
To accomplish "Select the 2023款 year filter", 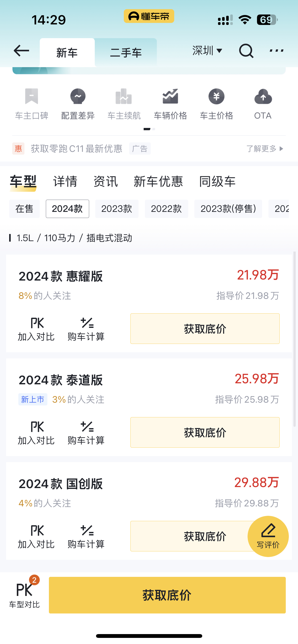I will click(117, 209).
